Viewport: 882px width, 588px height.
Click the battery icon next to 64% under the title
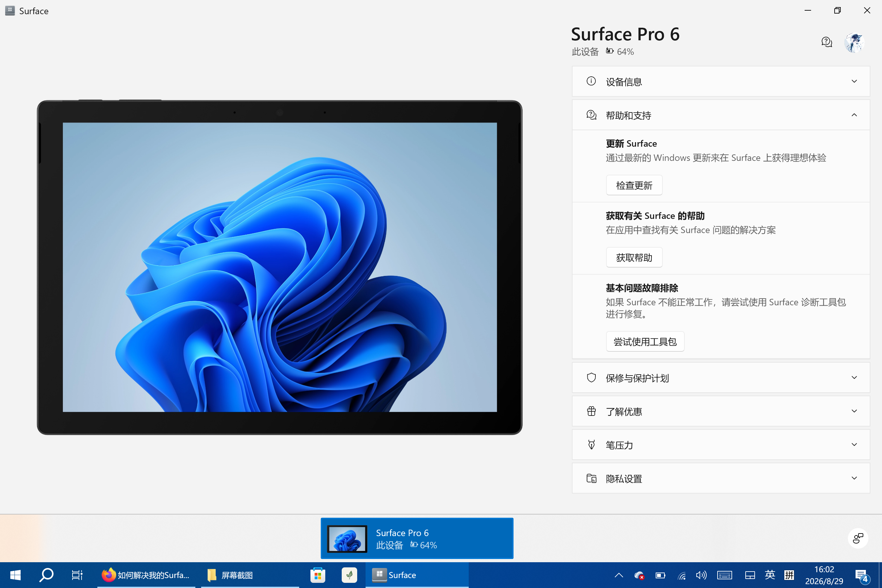(610, 51)
